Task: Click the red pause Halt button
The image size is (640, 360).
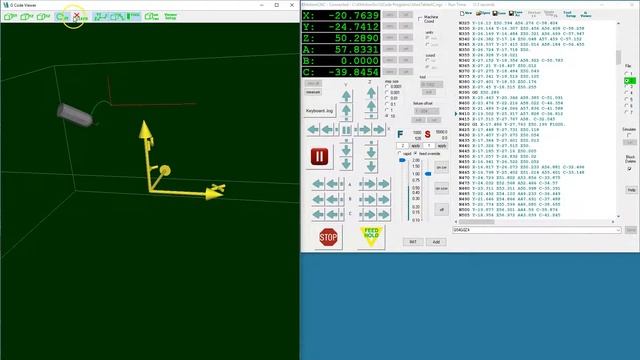Action: (319, 156)
